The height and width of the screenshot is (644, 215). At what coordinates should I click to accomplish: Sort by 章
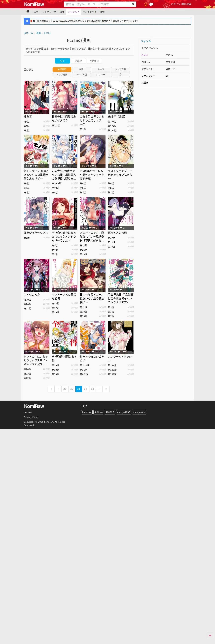(x=120, y=75)
